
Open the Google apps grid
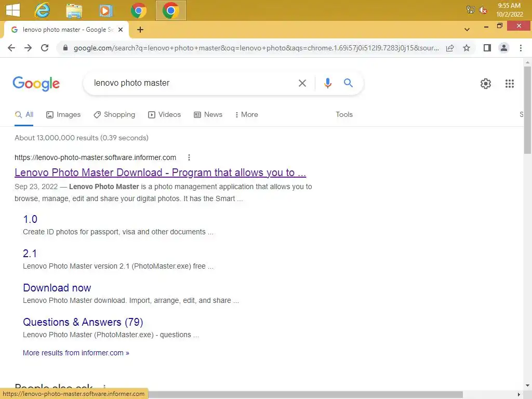509,84
